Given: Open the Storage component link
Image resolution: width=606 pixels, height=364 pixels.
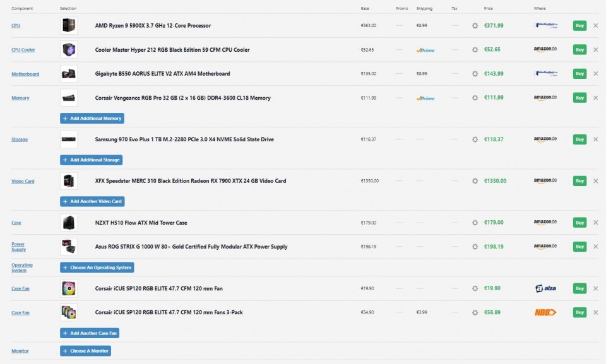Looking at the screenshot, I should coord(20,139).
